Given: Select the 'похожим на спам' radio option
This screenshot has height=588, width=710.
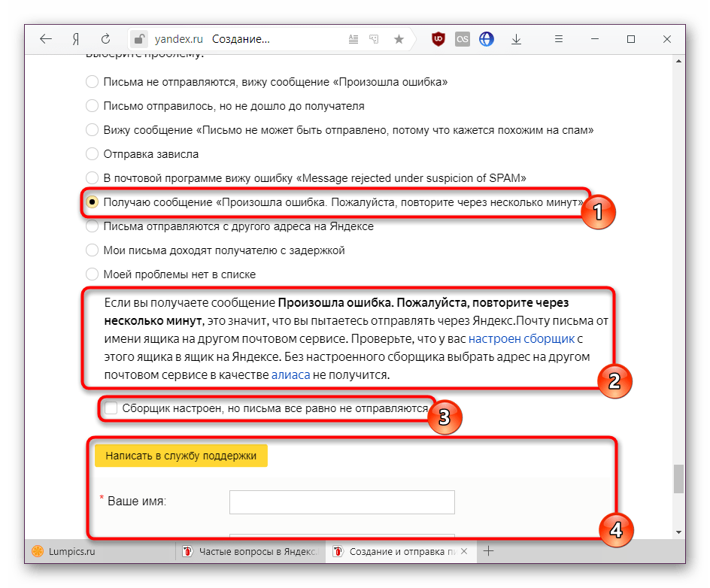Looking at the screenshot, I should [x=92, y=130].
